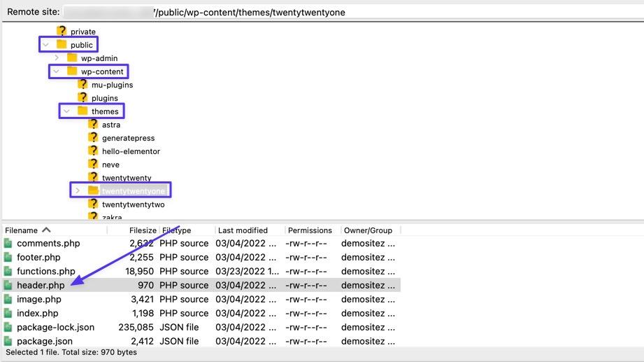This screenshot has height=362, width=644.
Task: Click the comments.php file icon
Action: pyautogui.click(x=8, y=243)
